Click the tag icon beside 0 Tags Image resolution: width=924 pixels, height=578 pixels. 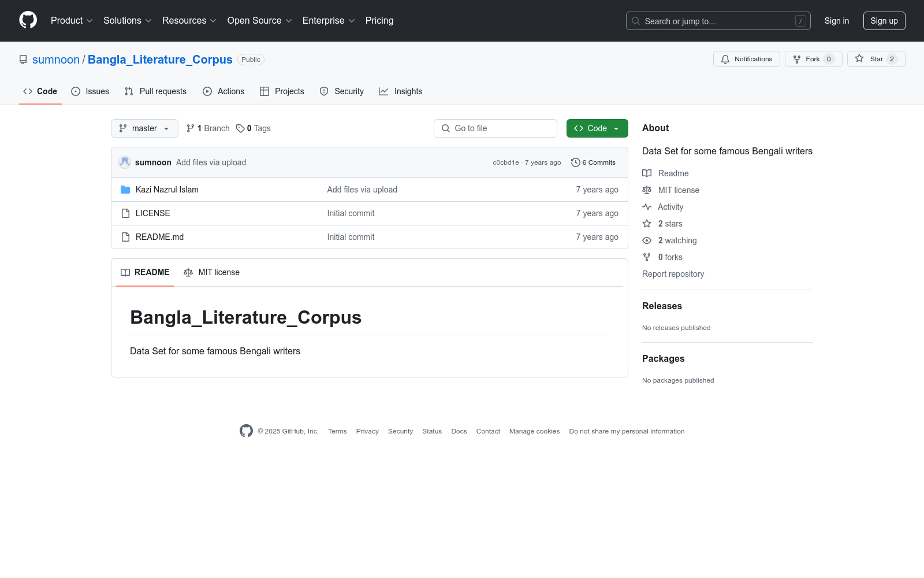click(x=240, y=128)
